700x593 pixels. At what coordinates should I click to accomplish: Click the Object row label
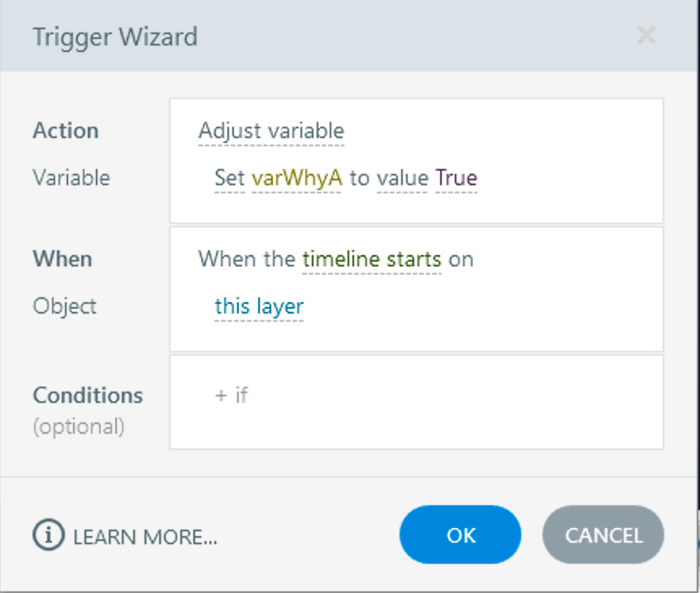point(65,306)
